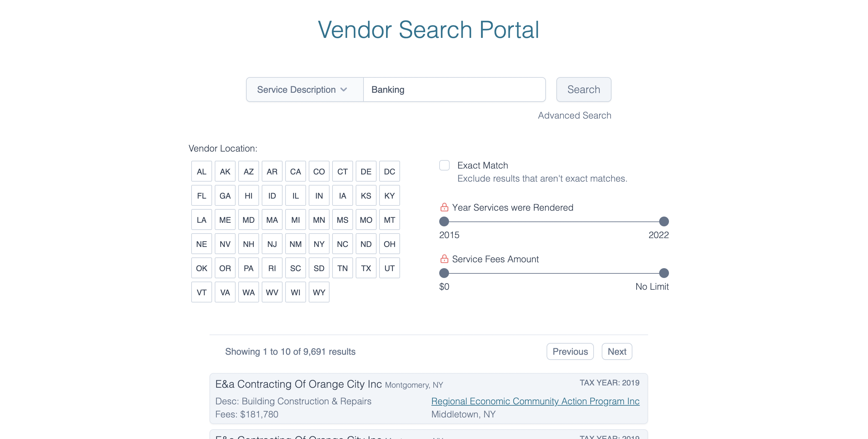Select the IN state button
Screen dimensions: 868x439
tap(319, 196)
